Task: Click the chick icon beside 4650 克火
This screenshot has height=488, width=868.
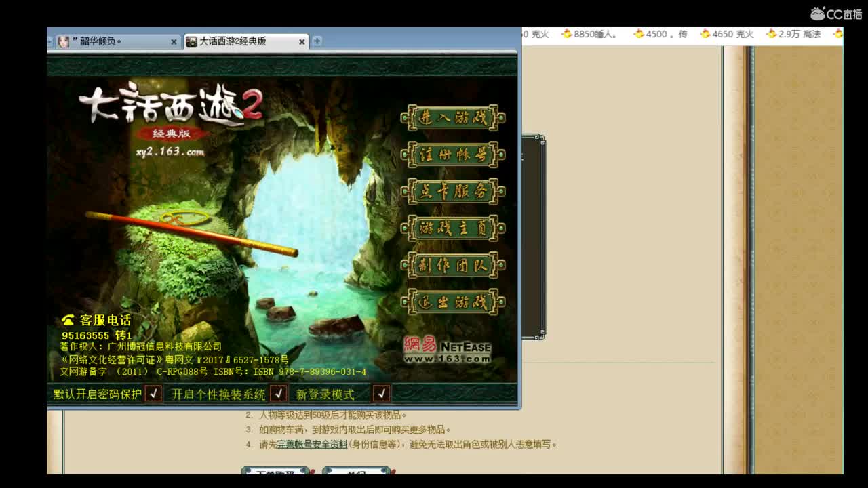Action: tap(705, 34)
